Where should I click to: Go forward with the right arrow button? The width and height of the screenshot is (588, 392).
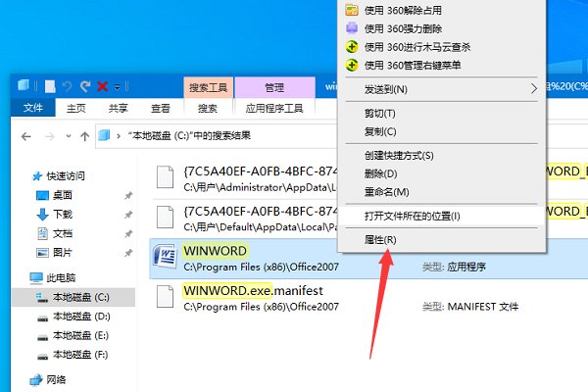coord(50,136)
